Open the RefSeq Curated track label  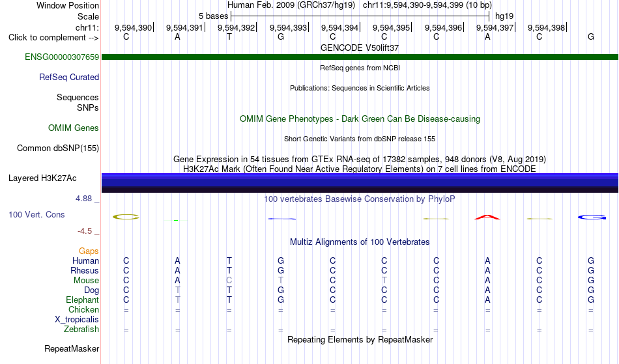(x=68, y=77)
